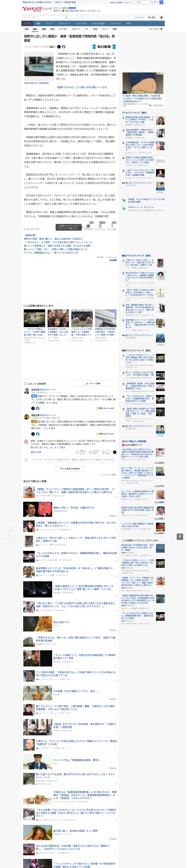Click 詳しくはこちら on the 大正製薬 ad
The height and width of the screenshot is (868, 186).
(156, 105)
